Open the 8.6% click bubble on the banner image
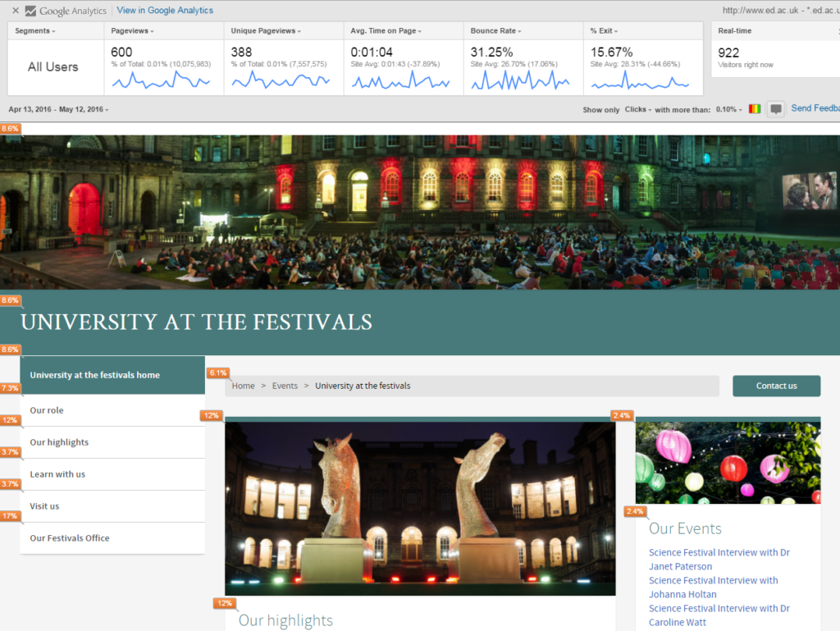 (x=11, y=128)
